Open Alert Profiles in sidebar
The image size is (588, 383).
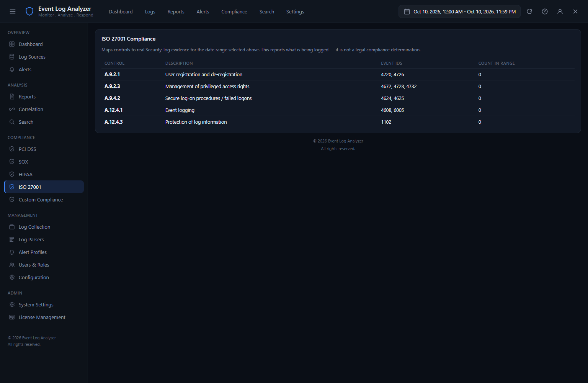(x=44, y=252)
